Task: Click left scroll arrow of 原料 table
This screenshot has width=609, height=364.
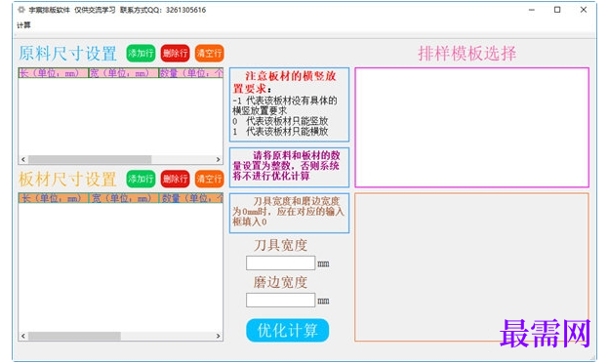Action: click(23, 159)
